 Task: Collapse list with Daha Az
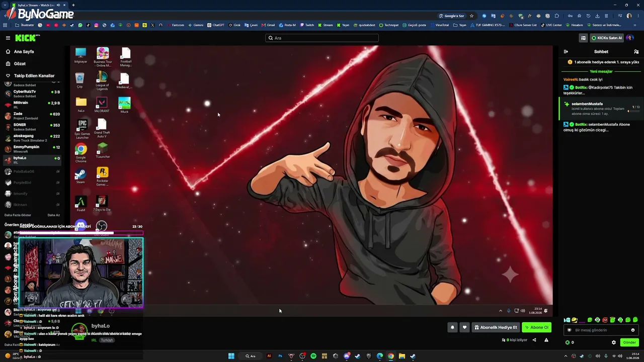click(x=53, y=215)
